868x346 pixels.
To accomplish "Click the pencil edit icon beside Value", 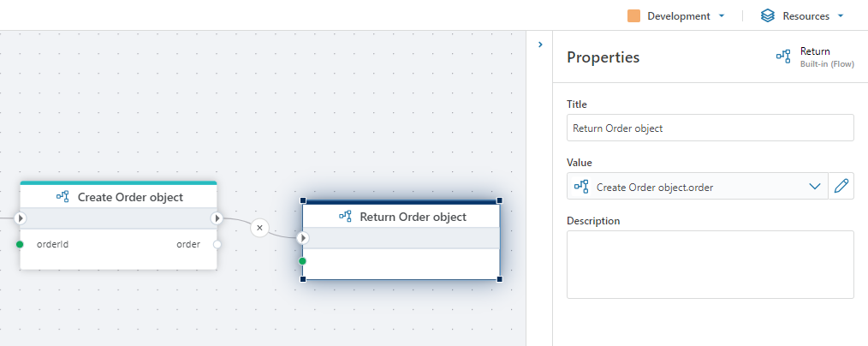I will pos(841,187).
